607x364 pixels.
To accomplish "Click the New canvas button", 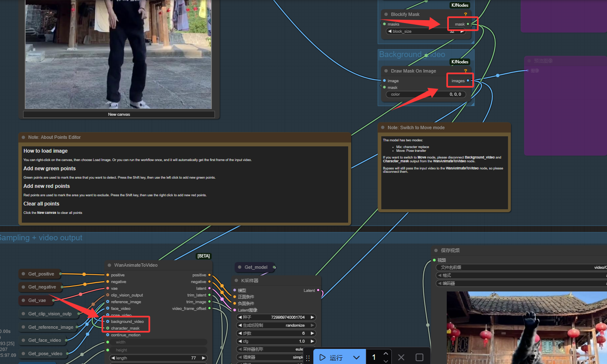I will pyautogui.click(x=119, y=114).
